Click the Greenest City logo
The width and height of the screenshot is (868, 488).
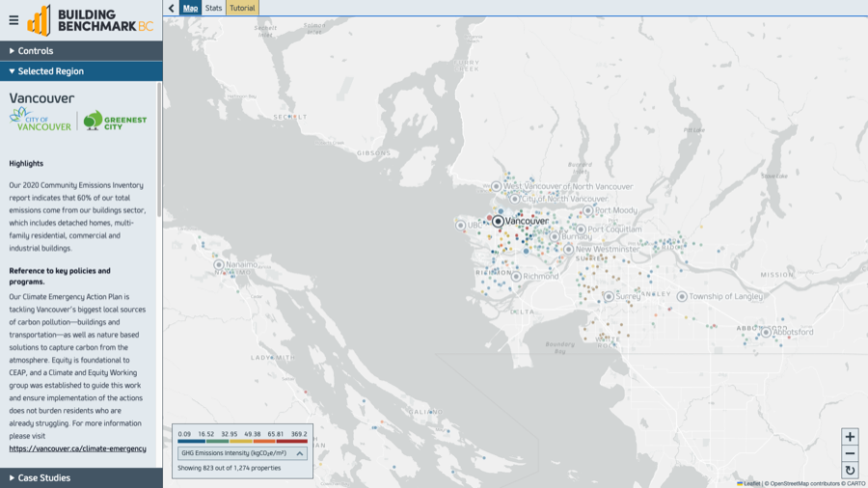tap(115, 120)
